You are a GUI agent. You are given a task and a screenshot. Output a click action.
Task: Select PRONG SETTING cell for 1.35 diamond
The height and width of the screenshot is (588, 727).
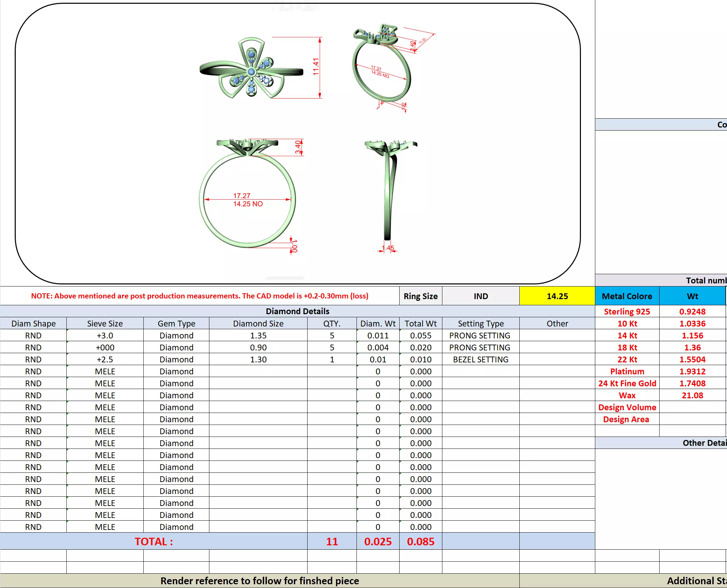point(480,335)
